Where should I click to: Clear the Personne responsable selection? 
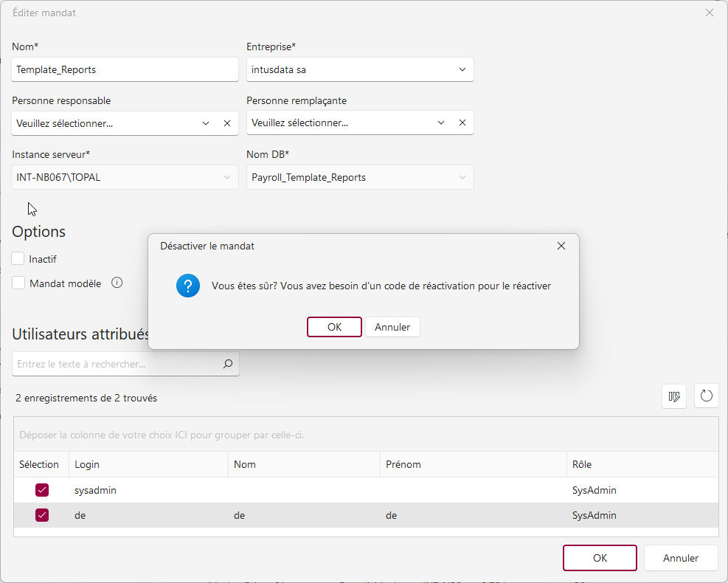click(227, 123)
